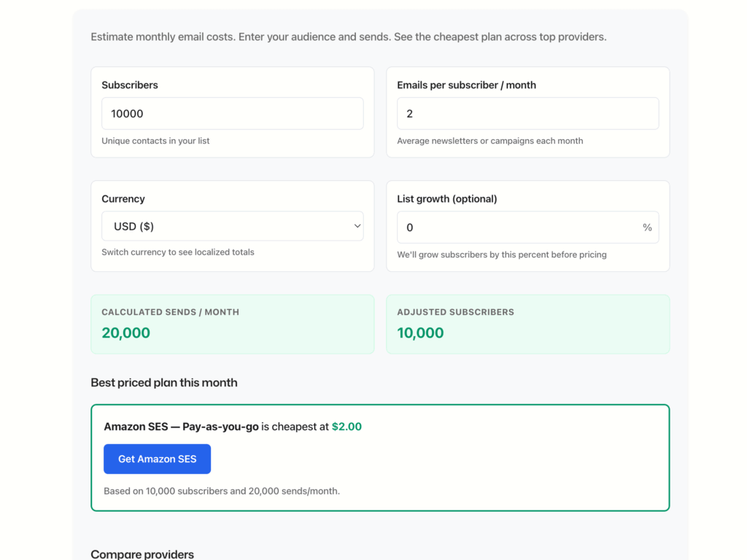Click the best priced plan outlined panel

coord(380,457)
